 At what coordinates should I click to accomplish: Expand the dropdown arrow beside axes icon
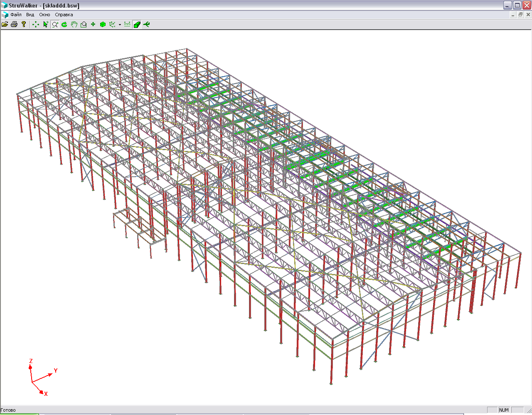120,25
